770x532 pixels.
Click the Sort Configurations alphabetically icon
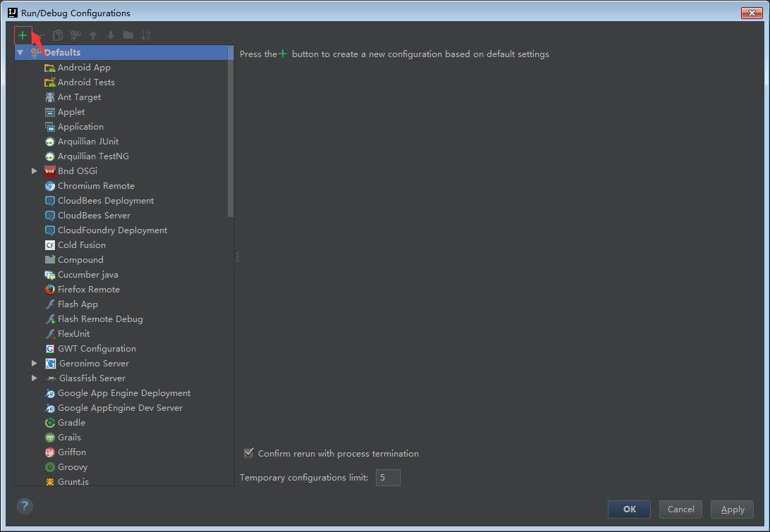point(146,35)
